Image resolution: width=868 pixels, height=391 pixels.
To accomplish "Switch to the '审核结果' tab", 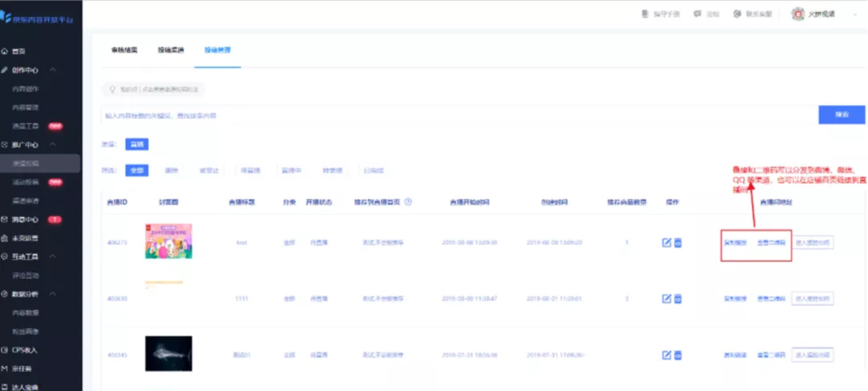I will (x=124, y=50).
